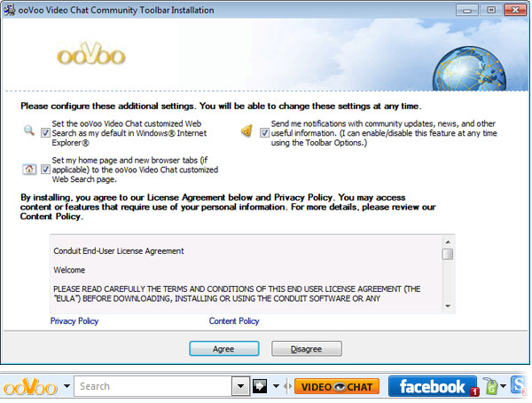Viewport: 532px width, 403px height.
Task: Click the license agreement scrollbar thumb
Action: point(448,254)
